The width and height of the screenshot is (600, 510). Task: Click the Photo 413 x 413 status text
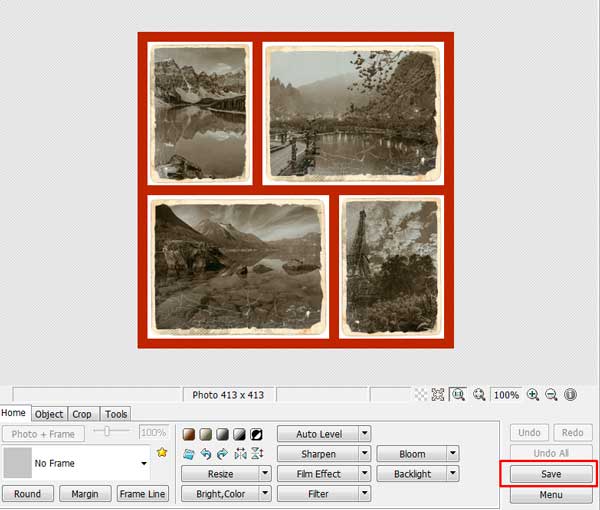coord(228,395)
